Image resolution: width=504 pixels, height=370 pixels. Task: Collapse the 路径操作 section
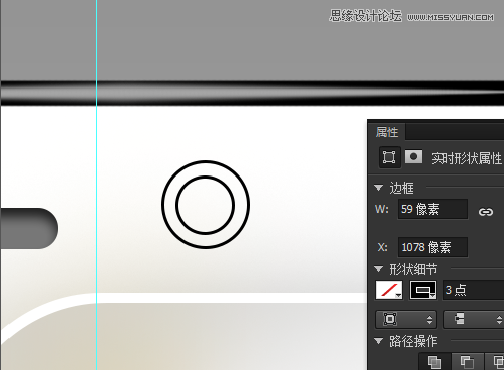pyautogui.click(x=378, y=341)
